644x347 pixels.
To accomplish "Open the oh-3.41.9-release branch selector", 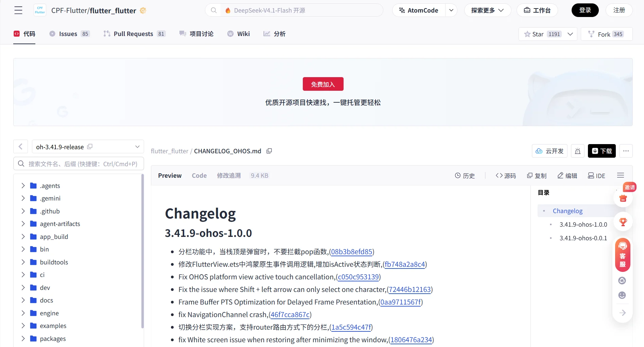I will [88, 146].
